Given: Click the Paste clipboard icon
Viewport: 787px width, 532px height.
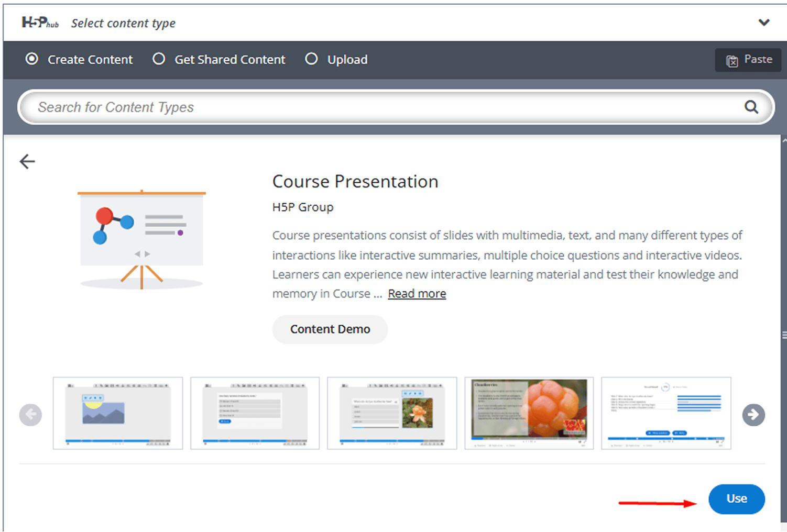Looking at the screenshot, I should pos(732,60).
